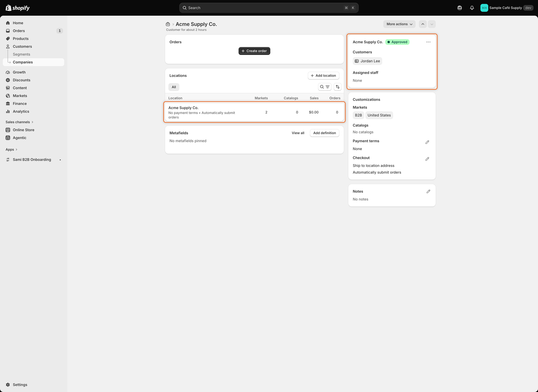This screenshot has height=392, width=538.
Task: Expand the Apps section
Action: coord(11,150)
